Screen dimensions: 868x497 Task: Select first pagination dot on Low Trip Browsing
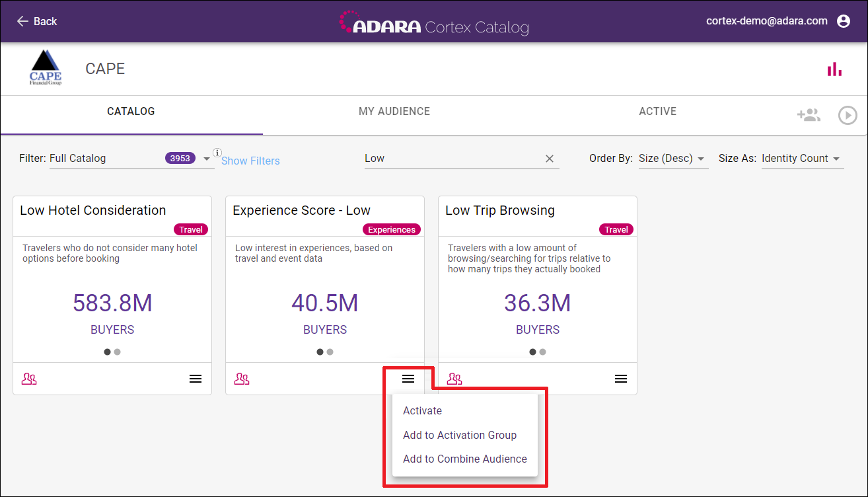(533, 352)
